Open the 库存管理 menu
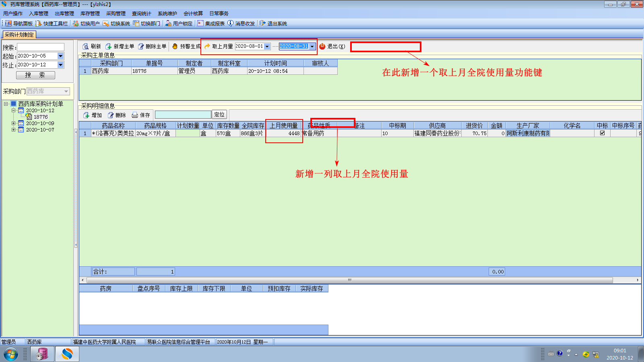Image resolution: width=644 pixels, height=362 pixels. point(90,14)
